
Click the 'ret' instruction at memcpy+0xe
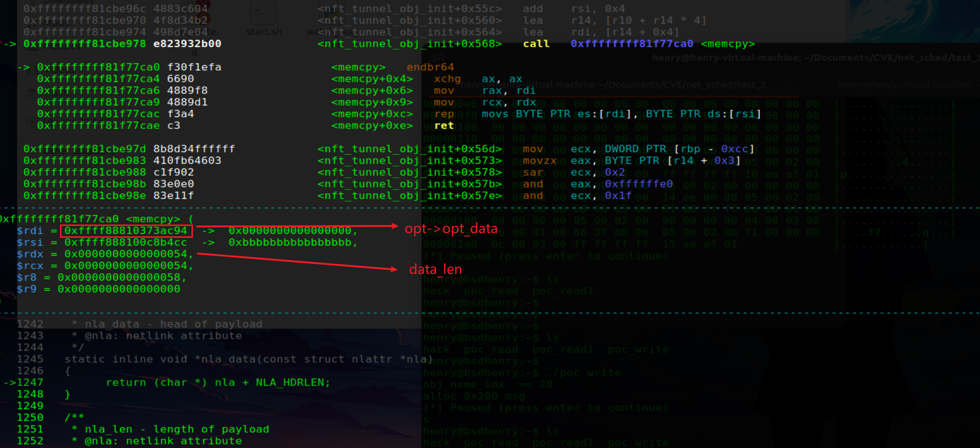443,126
